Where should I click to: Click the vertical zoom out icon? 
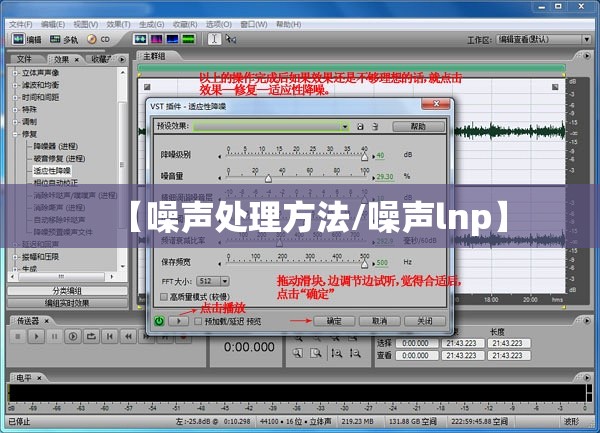[355, 353]
